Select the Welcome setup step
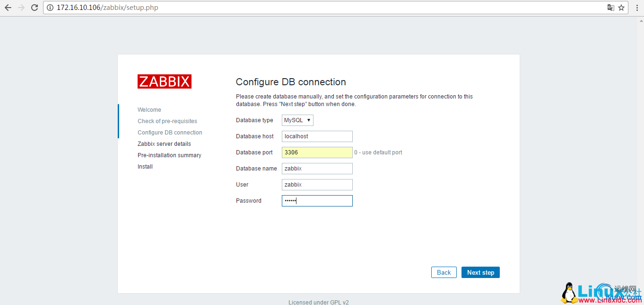The image size is (644, 305). pos(149,110)
